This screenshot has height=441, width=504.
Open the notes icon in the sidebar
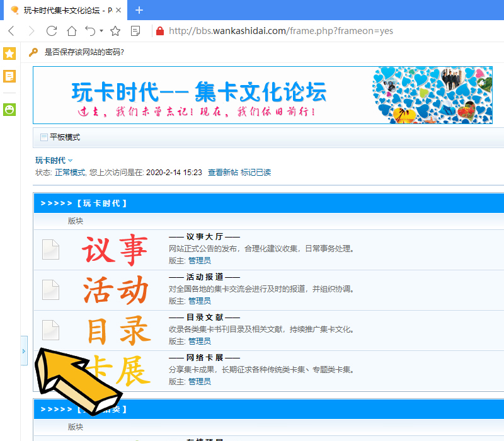click(x=9, y=76)
